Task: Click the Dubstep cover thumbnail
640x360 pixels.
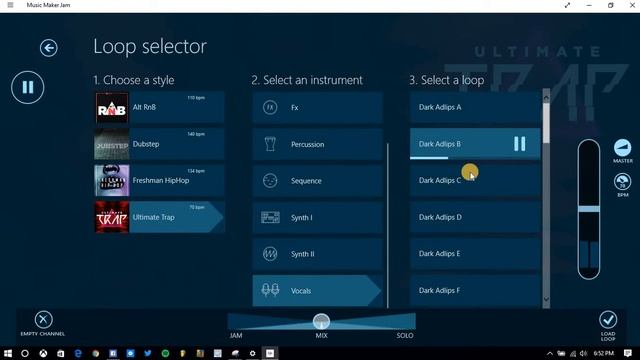Action: coord(112,144)
